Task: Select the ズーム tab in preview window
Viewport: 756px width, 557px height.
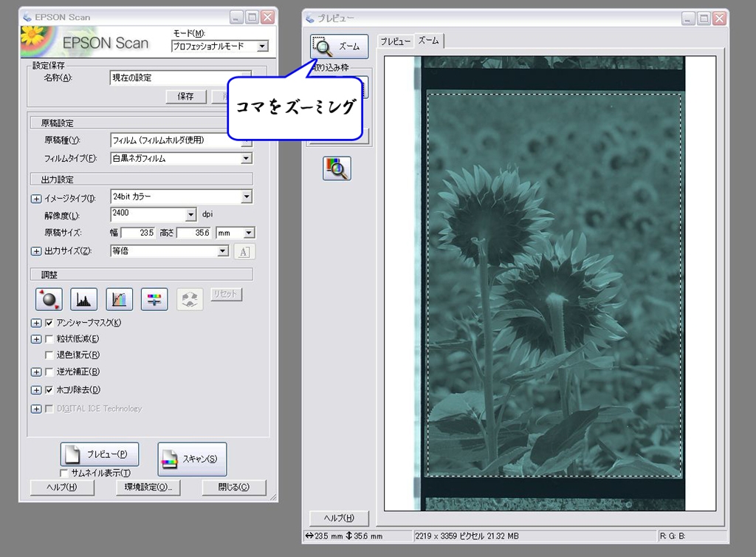Action: coord(428,41)
